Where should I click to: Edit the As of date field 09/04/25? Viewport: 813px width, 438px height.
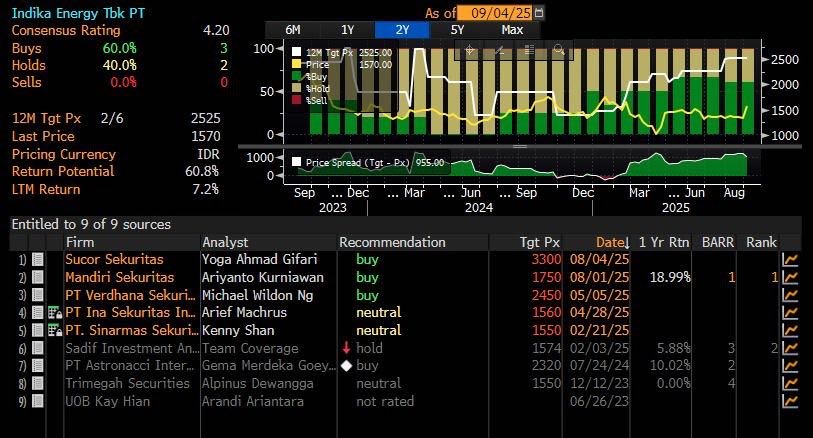pos(496,12)
